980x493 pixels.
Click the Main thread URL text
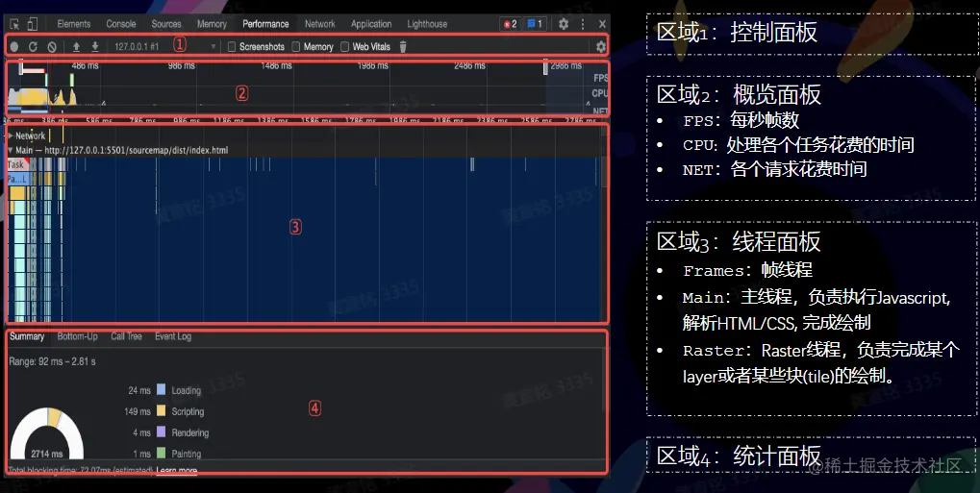137,150
